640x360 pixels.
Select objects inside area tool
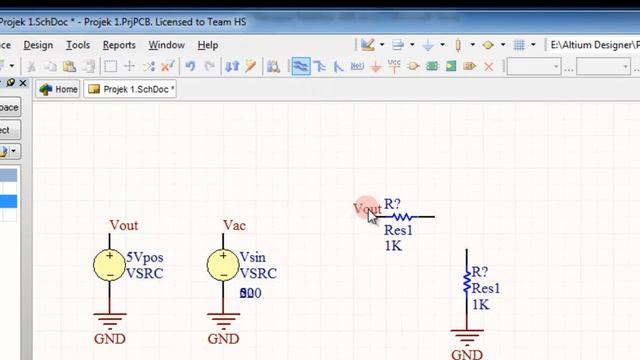pyautogui.click(x=110, y=67)
